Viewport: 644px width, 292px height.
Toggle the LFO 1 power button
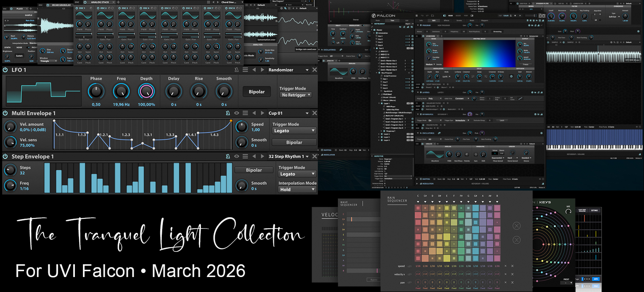[5, 70]
